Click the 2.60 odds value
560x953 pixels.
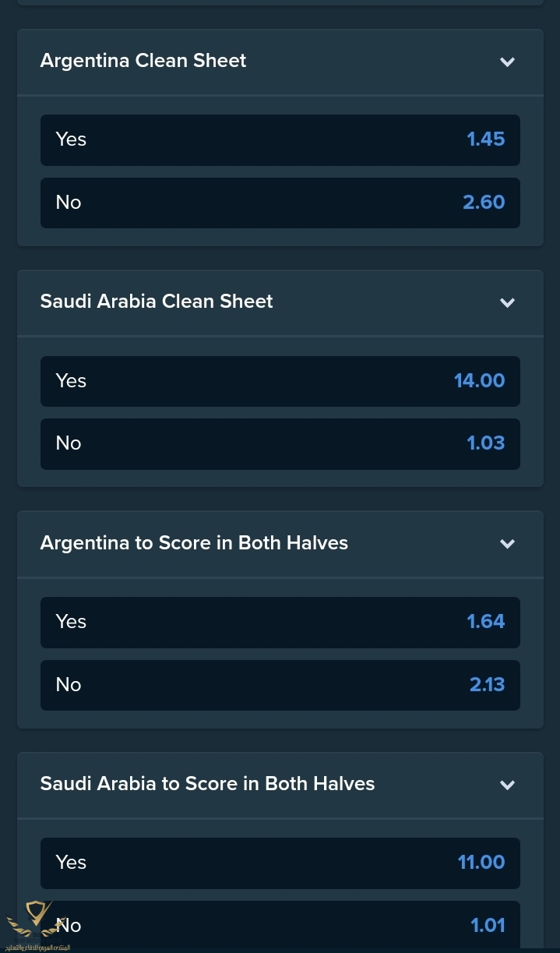[484, 203]
